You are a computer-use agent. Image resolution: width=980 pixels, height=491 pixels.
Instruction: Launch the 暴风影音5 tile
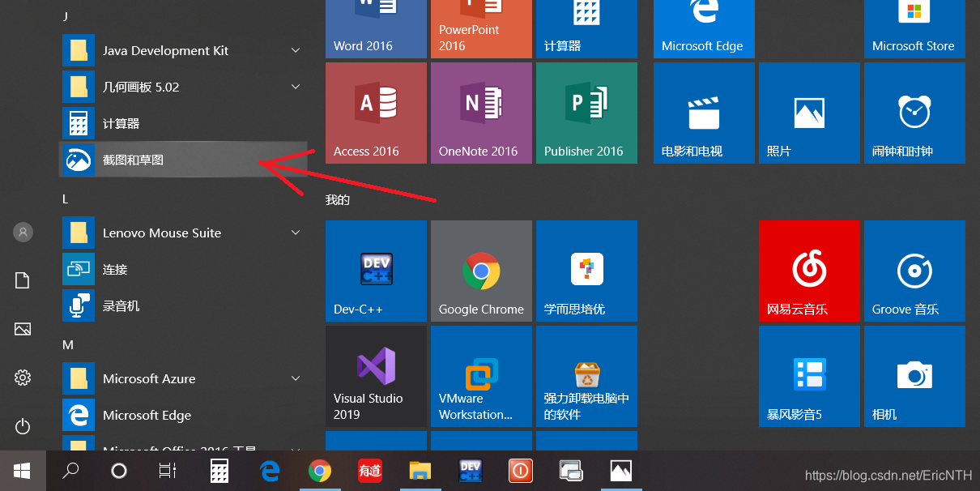point(809,376)
